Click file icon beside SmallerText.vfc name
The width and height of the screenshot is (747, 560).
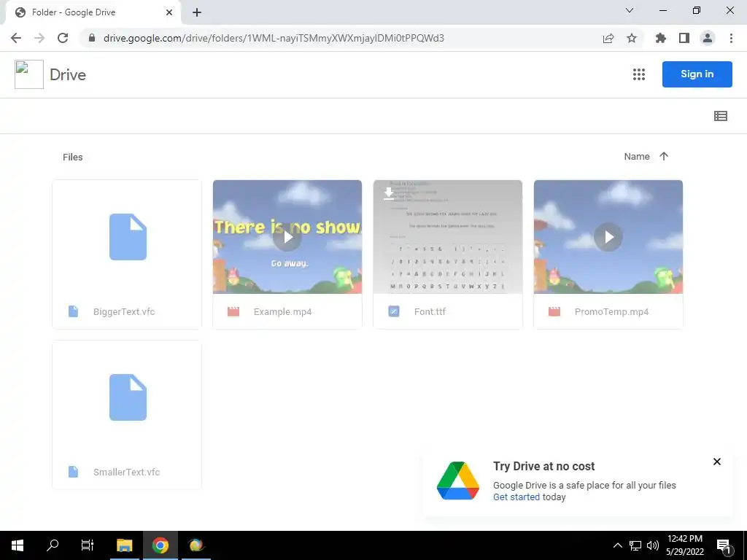pos(73,472)
